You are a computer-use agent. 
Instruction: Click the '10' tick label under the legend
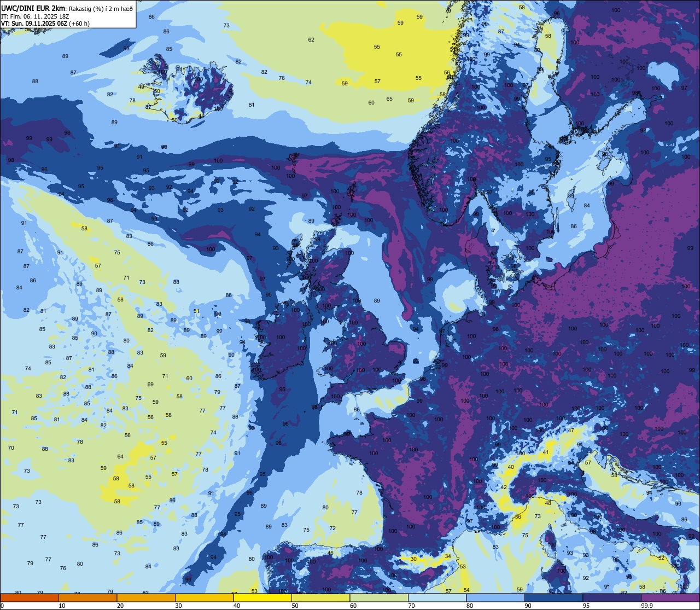pos(62,606)
